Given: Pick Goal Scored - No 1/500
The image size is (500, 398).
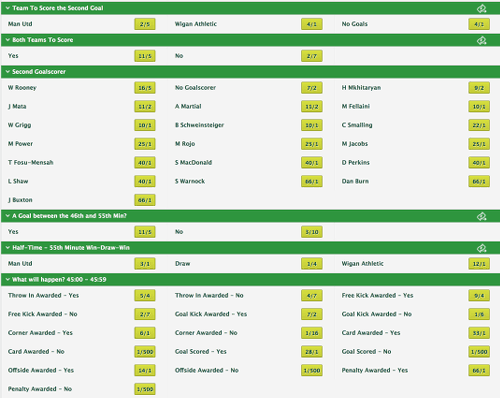Looking at the screenshot, I should click(x=479, y=352).
